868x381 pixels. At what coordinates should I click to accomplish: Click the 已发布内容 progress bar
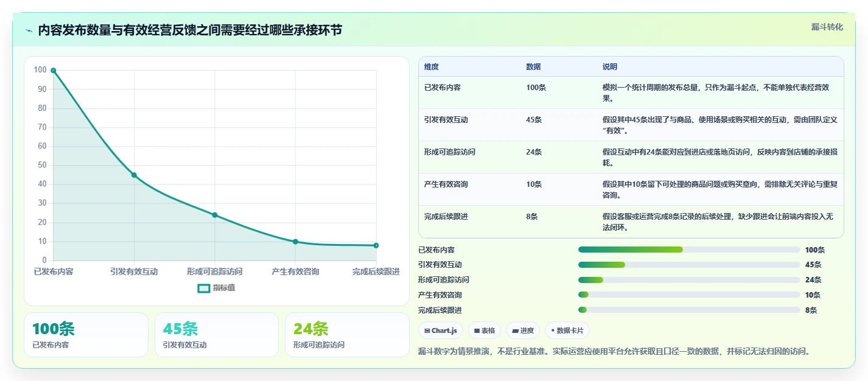[689, 250]
